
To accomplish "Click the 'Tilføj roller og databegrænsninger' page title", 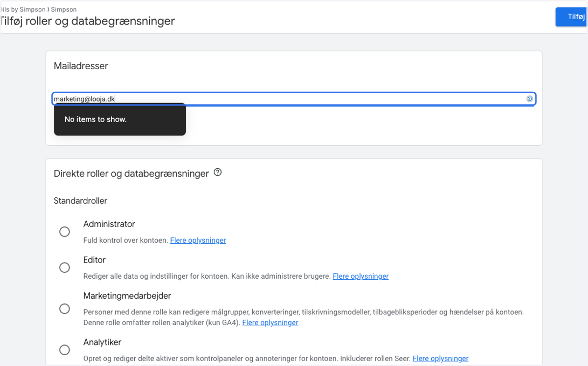I will pyautogui.click(x=87, y=22).
